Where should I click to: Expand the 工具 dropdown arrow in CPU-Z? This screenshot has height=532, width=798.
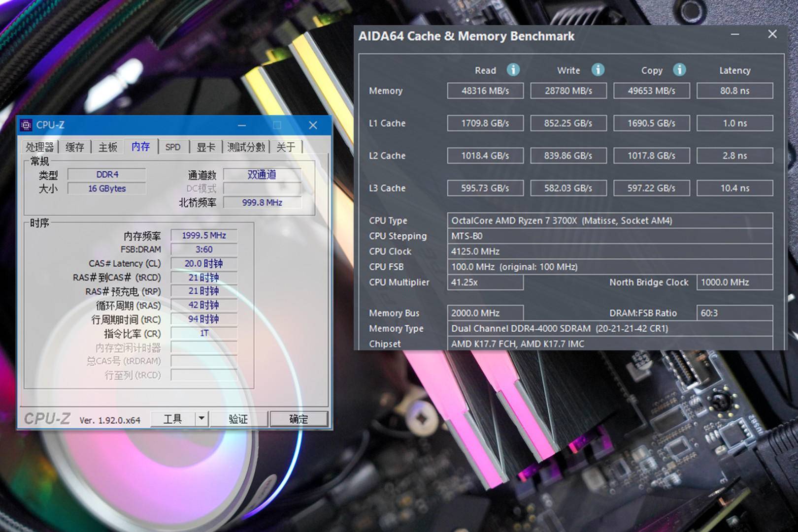click(201, 419)
